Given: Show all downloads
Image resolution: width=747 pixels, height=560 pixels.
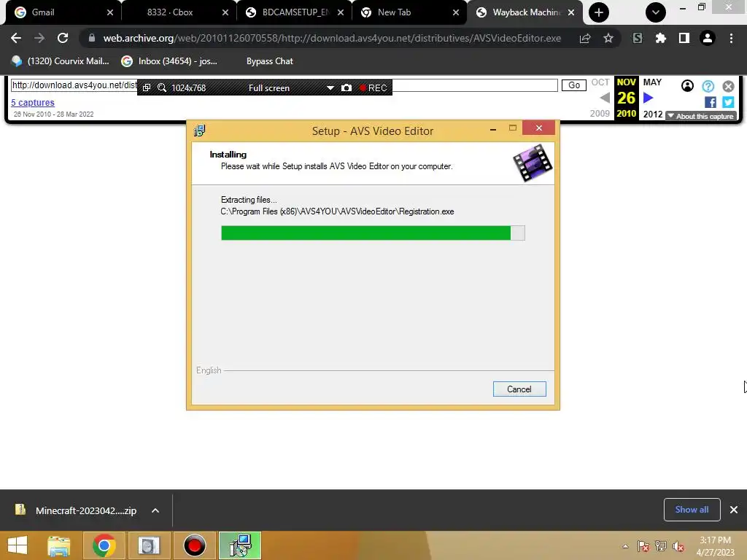Looking at the screenshot, I should pyautogui.click(x=692, y=510).
